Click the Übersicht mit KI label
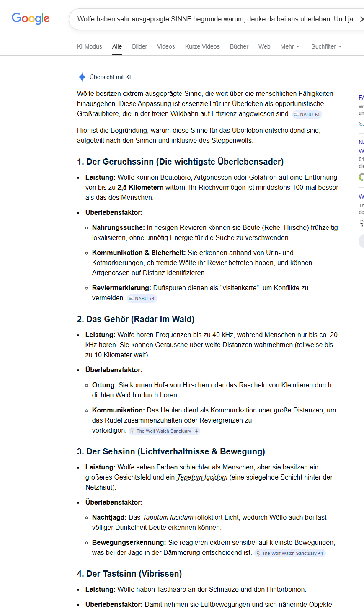Viewport: 364px width, 611px height. [110, 77]
